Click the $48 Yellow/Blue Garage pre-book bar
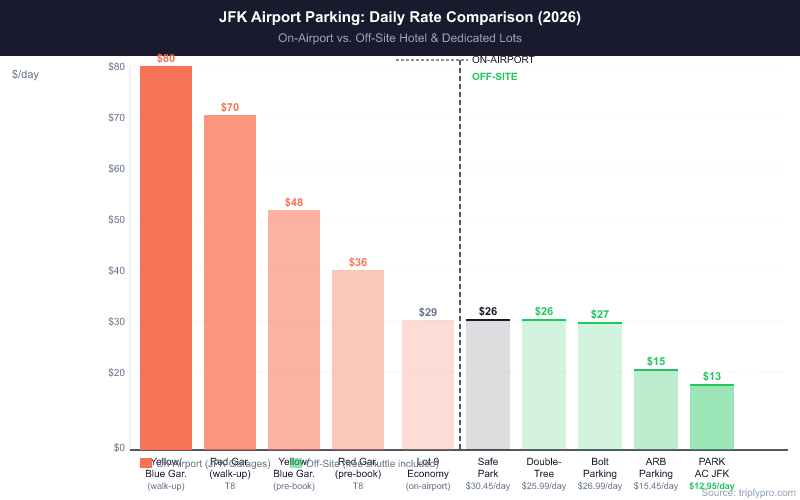800x500 pixels. [x=294, y=329]
